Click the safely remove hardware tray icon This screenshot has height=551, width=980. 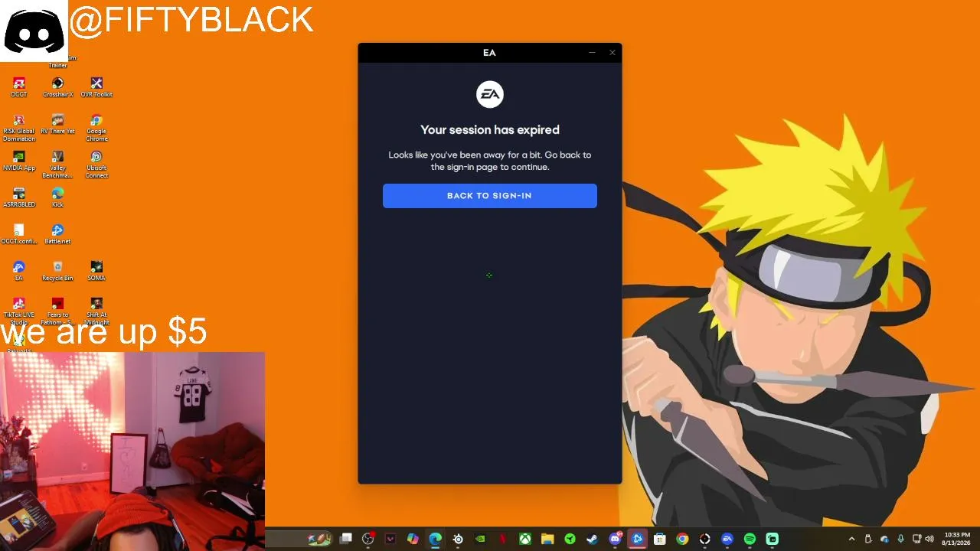click(x=868, y=539)
